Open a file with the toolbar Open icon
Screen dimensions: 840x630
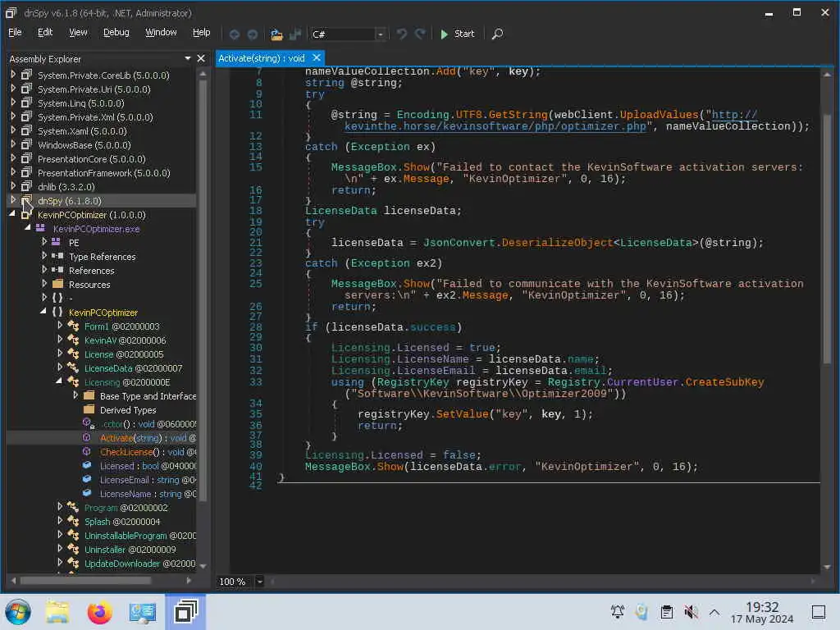pyautogui.click(x=276, y=34)
